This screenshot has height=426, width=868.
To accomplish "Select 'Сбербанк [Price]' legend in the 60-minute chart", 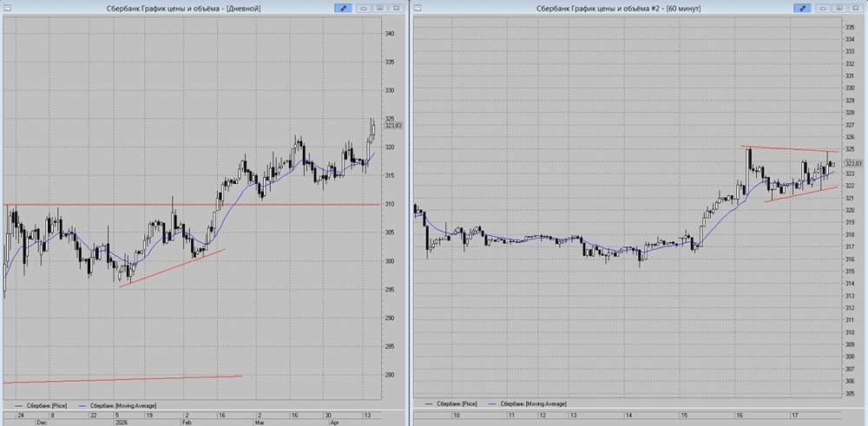I will pos(450,404).
